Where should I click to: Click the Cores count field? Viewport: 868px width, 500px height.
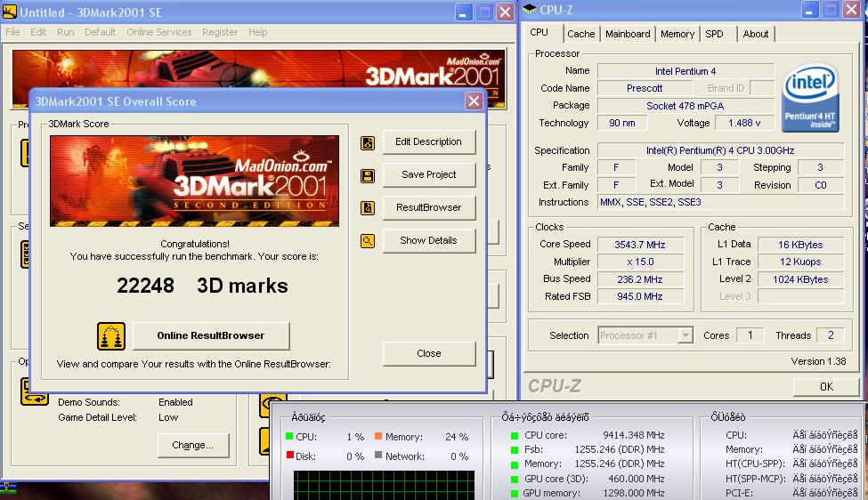coord(750,335)
